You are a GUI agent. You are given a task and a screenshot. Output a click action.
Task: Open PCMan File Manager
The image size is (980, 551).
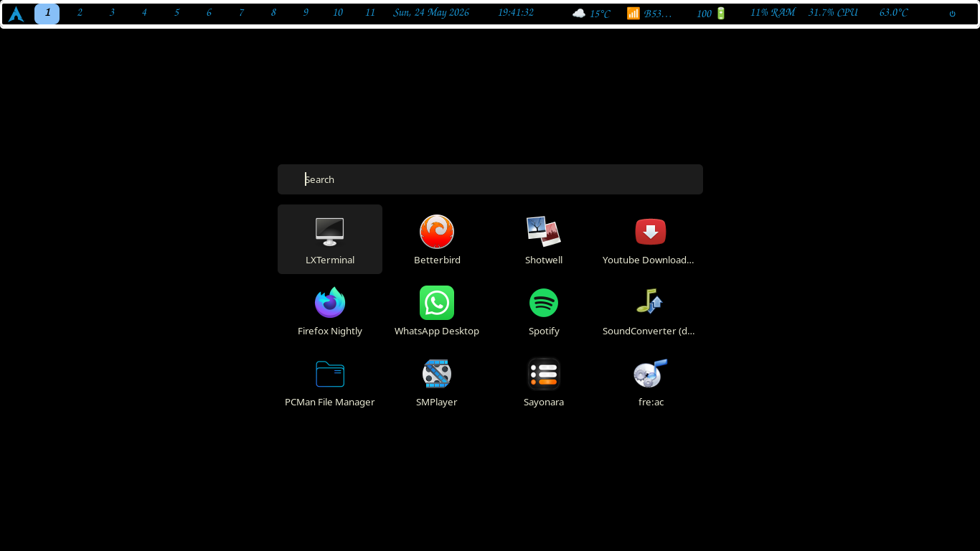point(330,374)
